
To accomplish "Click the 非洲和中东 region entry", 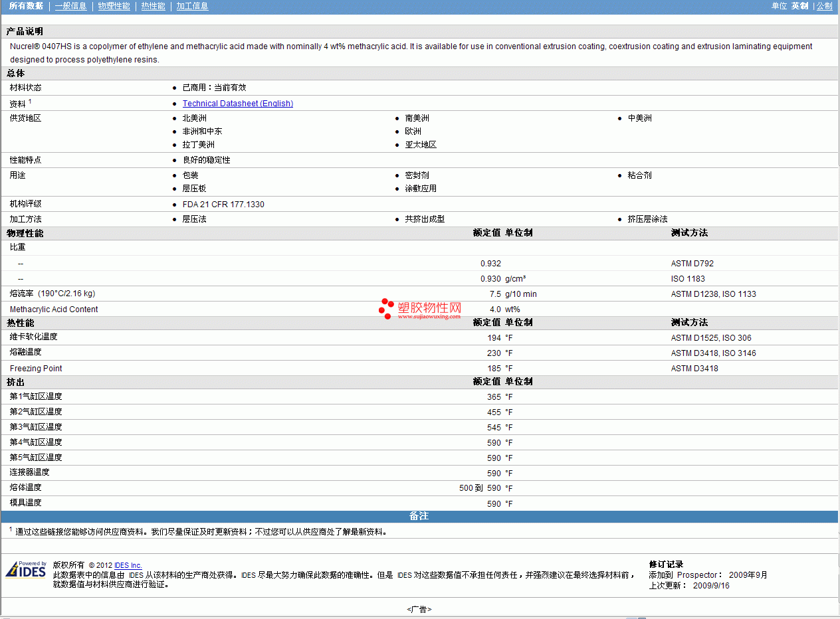I will click(x=203, y=132).
